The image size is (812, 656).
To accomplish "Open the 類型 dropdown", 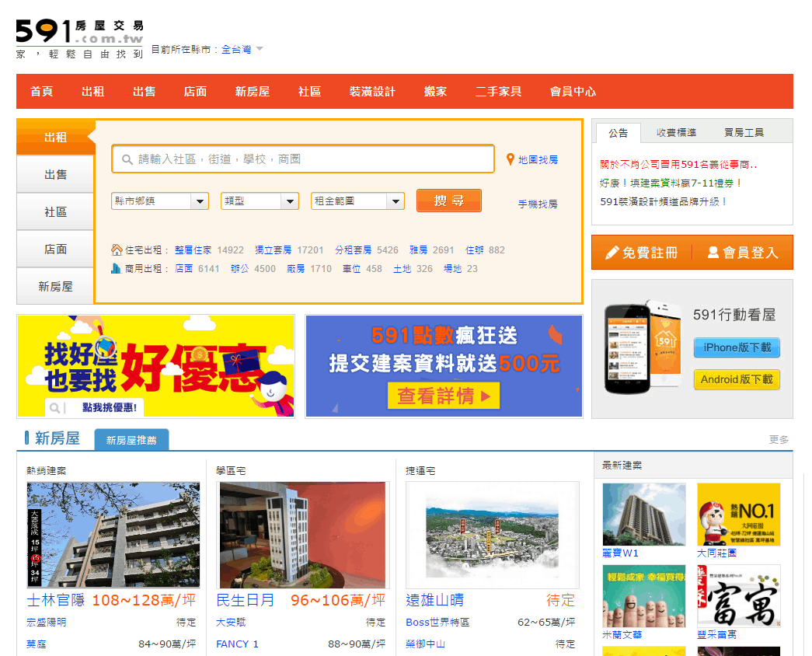I will pyautogui.click(x=260, y=201).
